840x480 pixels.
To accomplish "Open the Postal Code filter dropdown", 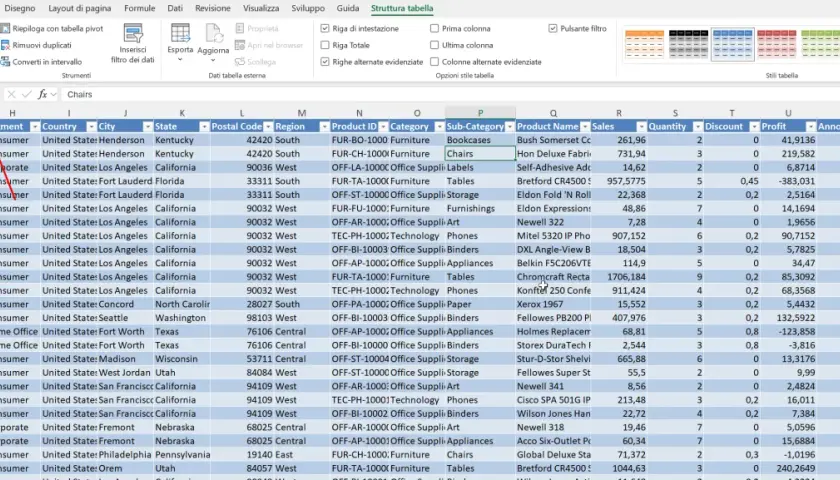I will click(x=268, y=126).
